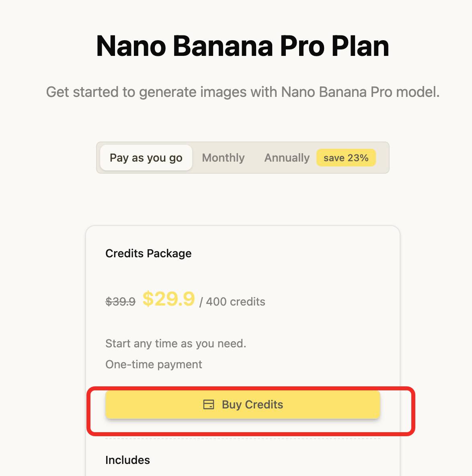The height and width of the screenshot is (476, 472).
Task: Switch to Annually billing tab
Action: pyautogui.click(x=287, y=158)
